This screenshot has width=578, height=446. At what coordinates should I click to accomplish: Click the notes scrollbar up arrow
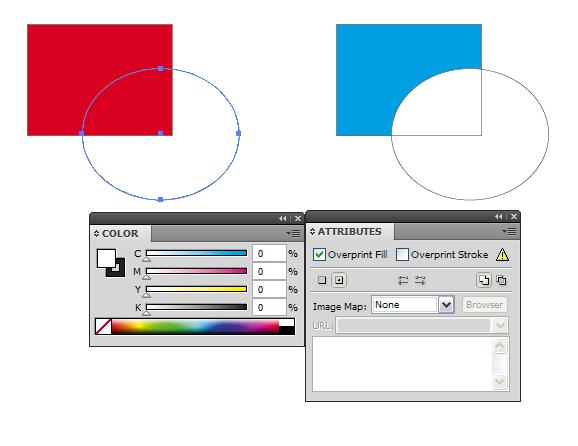pyautogui.click(x=500, y=346)
